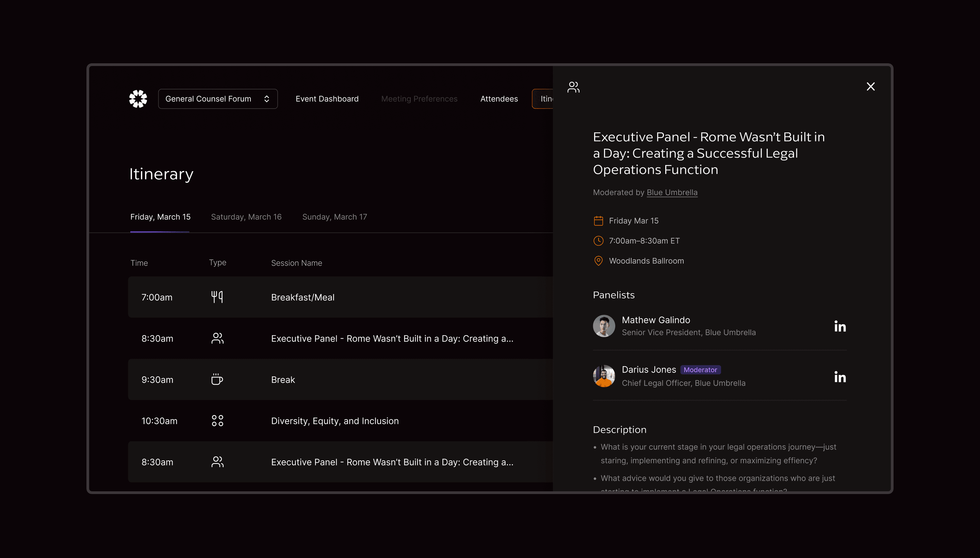Click the flower-shaped app logo
The image size is (980, 558).
tap(138, 99)
